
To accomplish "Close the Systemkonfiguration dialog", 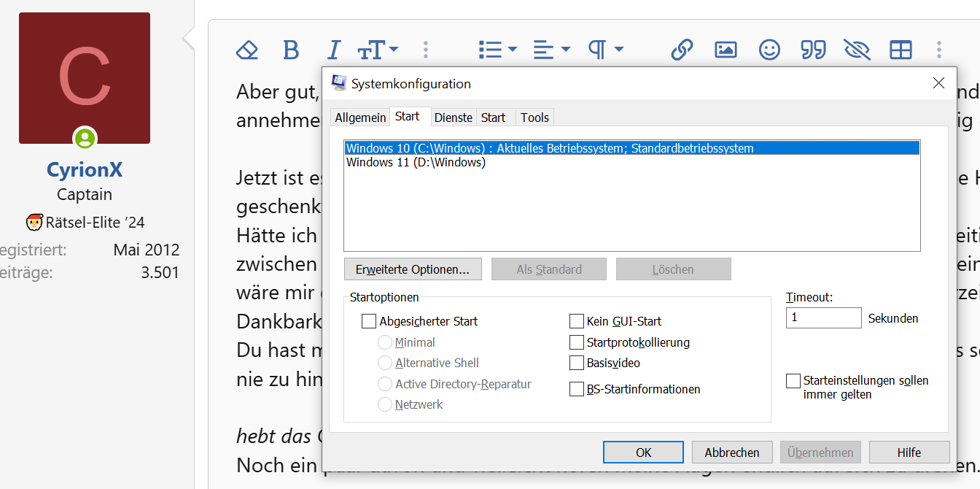I will click(938, 83).
